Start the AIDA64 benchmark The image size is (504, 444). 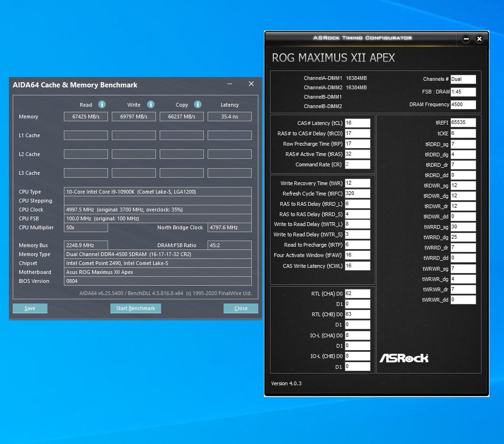click(136, 308)
